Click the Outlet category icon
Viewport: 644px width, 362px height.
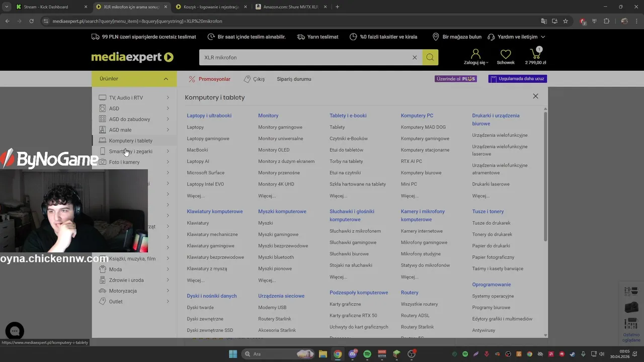pos(103,301)
